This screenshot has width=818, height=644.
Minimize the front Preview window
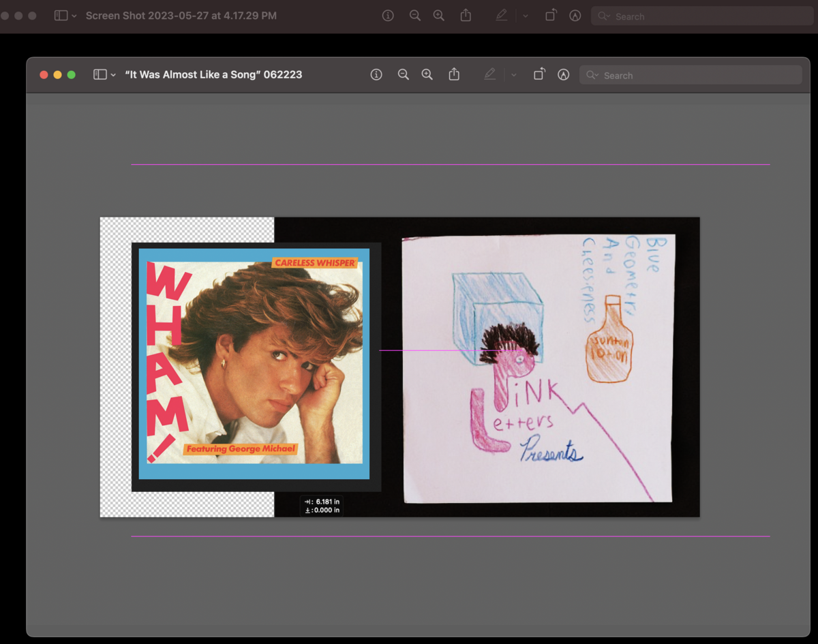[57, 75]
